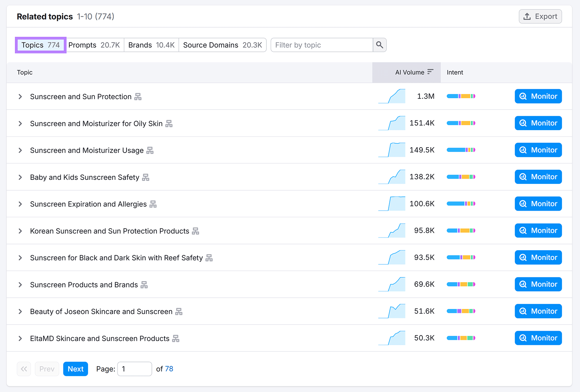
Task: Expand the Sunscreen and Sun Protection row
Action: 20,96
